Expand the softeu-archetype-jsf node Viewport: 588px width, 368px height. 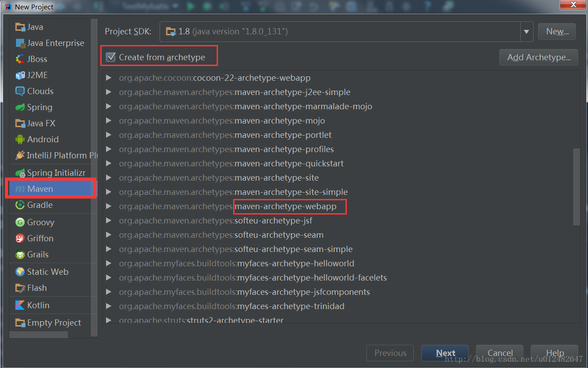point(108,221)
